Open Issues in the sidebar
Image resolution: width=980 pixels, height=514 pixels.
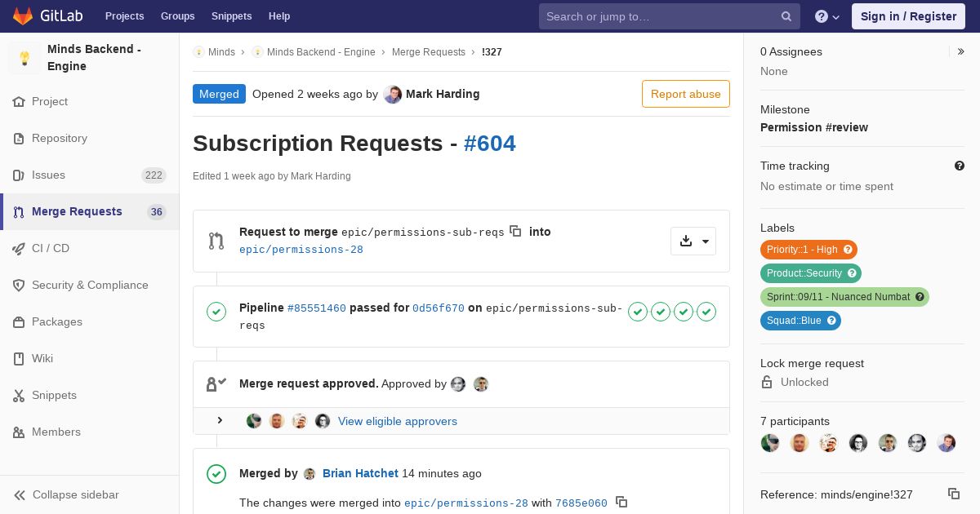[x=90, y=175]
